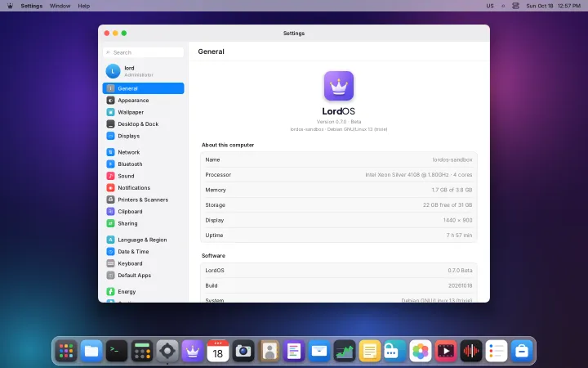Select Wallpaper in the sidebar
Viewport: 588px width, 368px height.
click(x=143, y=112)
